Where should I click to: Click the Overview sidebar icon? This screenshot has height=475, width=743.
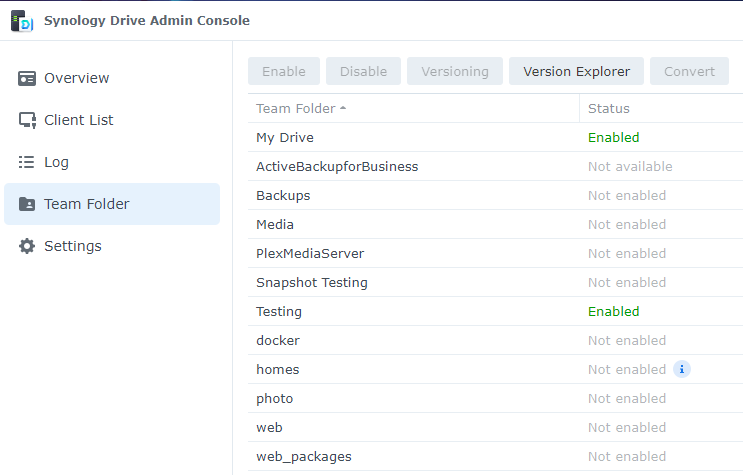[x=27, y=78]
